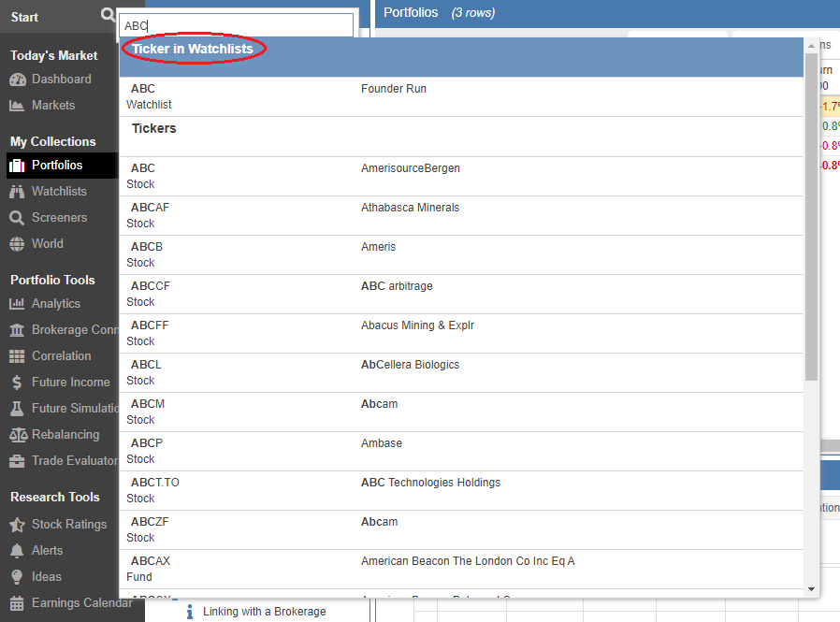Screen dimensions: 840x622
Task: Click the search magnifier icon beside Start
Action: tap(109, 16)
